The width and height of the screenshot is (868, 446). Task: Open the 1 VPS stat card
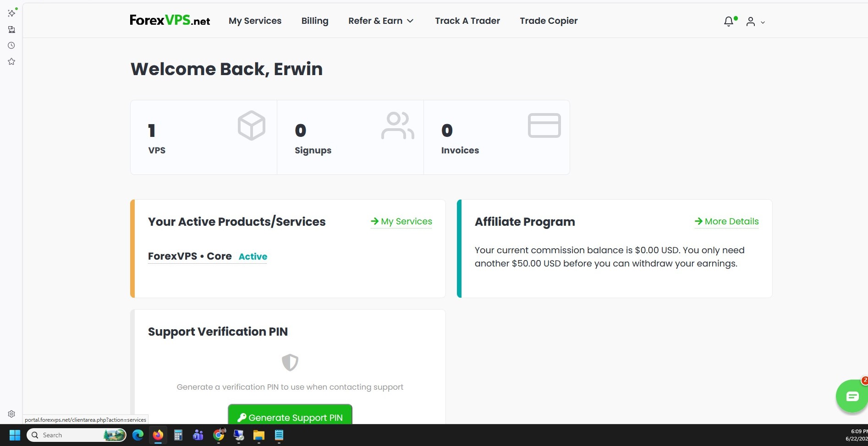pos(203,137)
